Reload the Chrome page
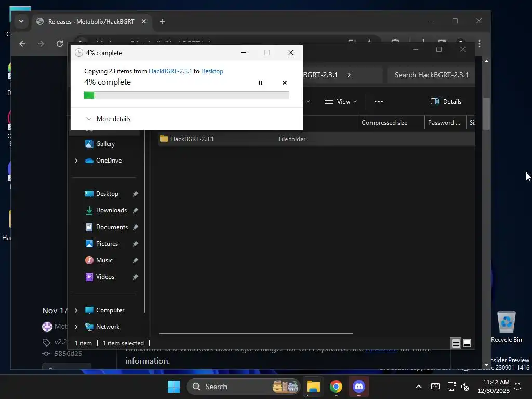The width and height of the screenshot is (532, 399). click(x=60, y=44)
